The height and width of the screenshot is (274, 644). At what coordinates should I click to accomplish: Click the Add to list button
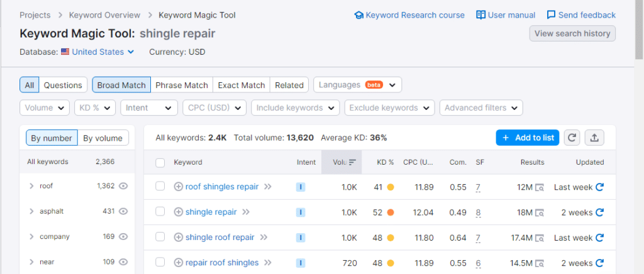coord(528,138)
